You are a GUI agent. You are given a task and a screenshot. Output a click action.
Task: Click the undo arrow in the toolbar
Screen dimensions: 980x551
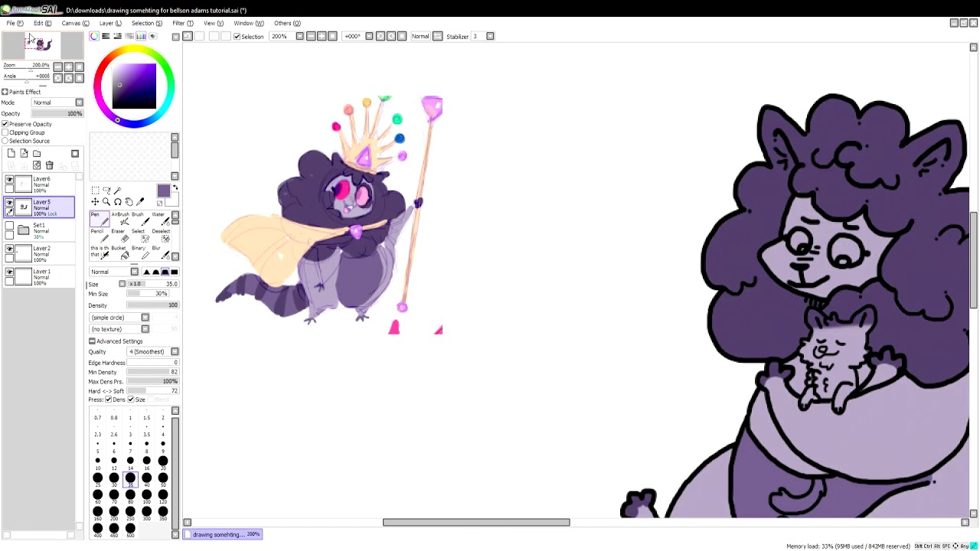point(188,37)
